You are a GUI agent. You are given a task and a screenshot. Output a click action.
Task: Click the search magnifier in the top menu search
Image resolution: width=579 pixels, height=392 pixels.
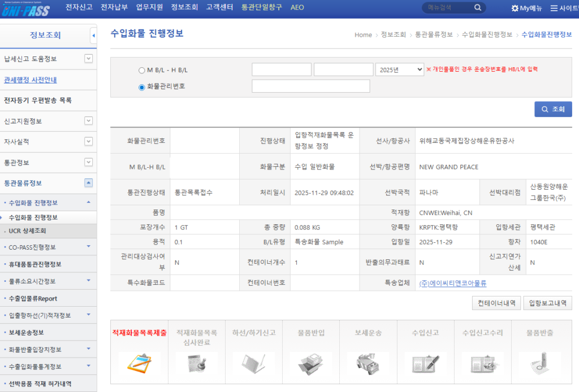[x=478, y=8]
